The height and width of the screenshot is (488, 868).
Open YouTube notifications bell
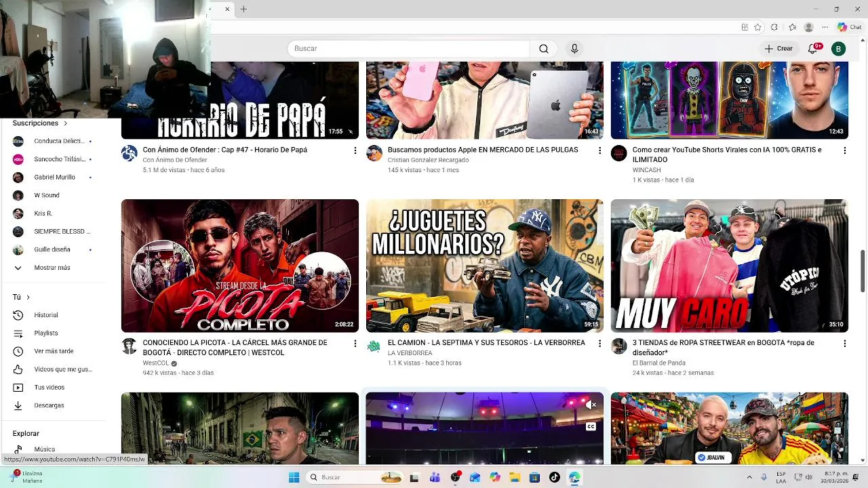point(812,49)
